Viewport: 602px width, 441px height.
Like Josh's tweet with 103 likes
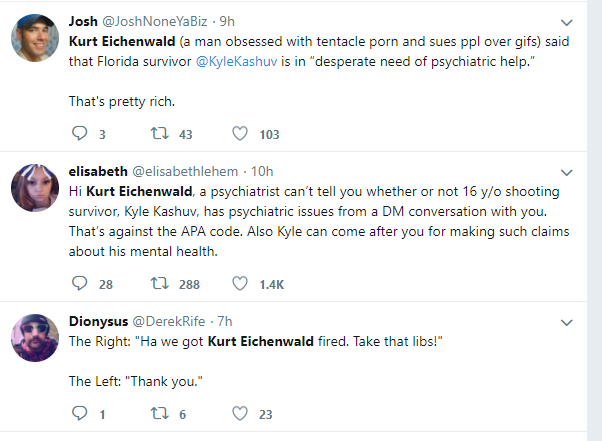pyautogui.click(x=240, y=134)
